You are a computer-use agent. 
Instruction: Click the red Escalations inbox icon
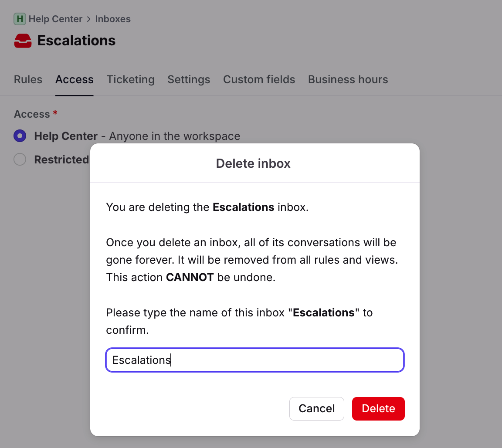23,41
